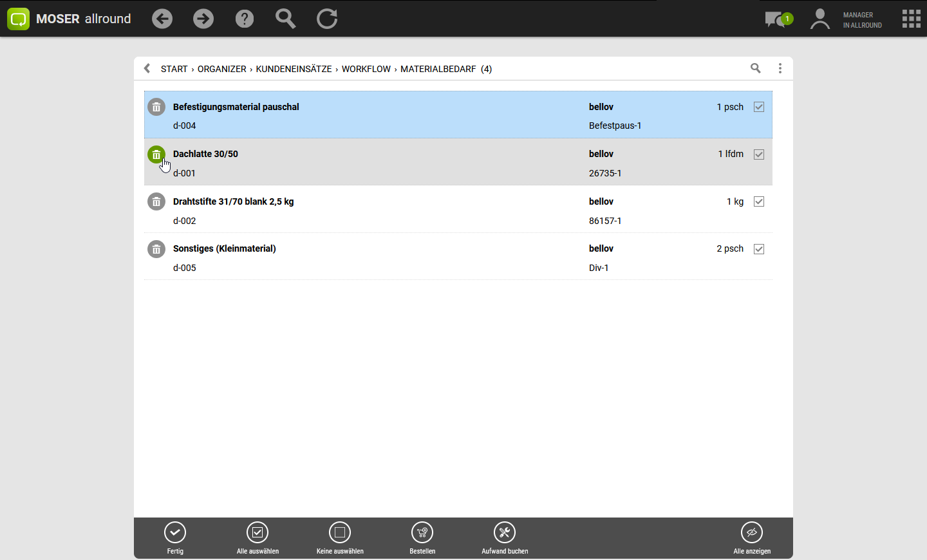Click trash icon for Befestigungsmaterial pauschal
This screenshot has width=927, height=560.
(156, 107)
